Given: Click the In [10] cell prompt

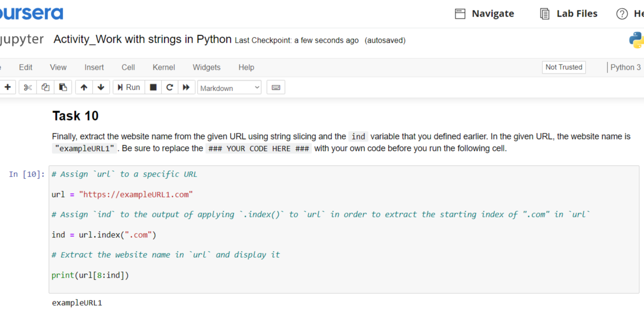Looking at the screenshot, I should pyautogui.click(x=27, y=175).
